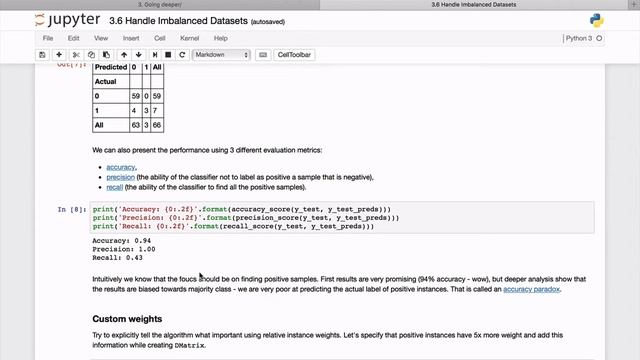Click the Python logo icon
The height and width of the screenshot is (360, 640).
pyautogui.click(x=596, y=20)
